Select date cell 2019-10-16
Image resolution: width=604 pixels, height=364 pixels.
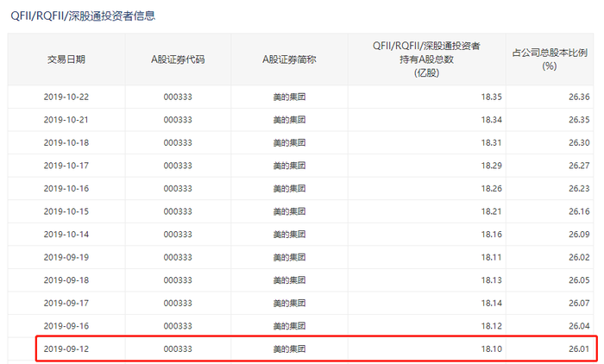[x=66, y=188]
